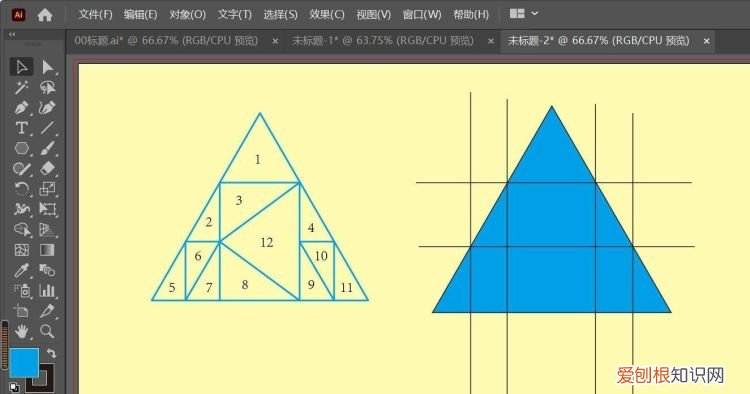This screenshot has height=394, width=750.
Task: Select the Pen tool
Action: tap(22, 108)
